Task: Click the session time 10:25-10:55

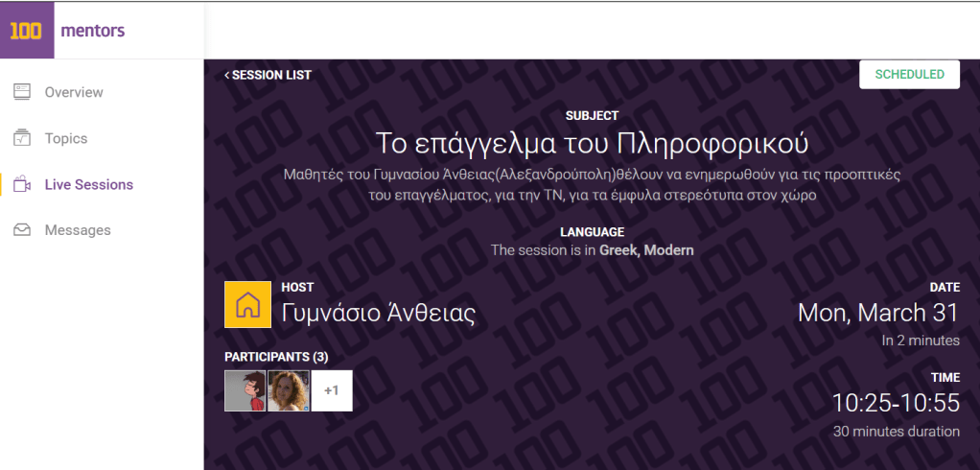Action: coord(895,402)
